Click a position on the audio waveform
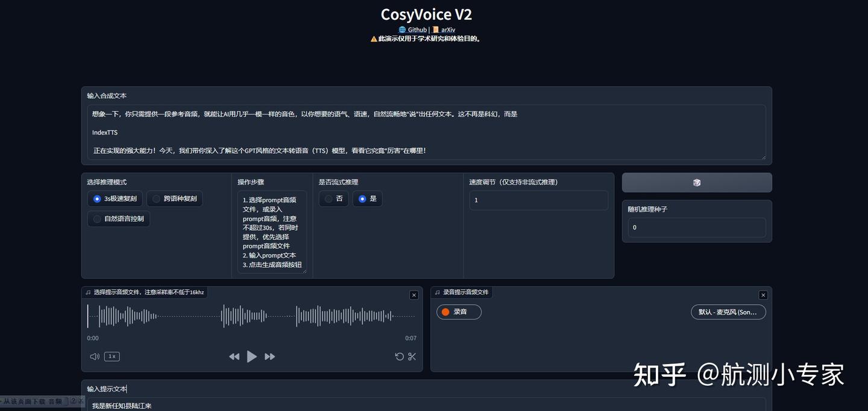Viewport: 868px width, 411px height. point(253,315)
